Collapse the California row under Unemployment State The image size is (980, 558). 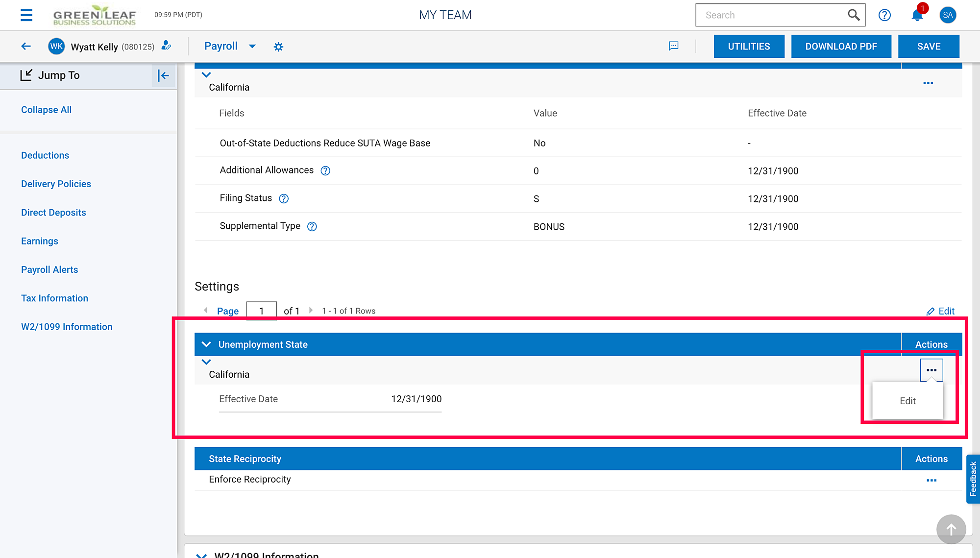(206, 362)
